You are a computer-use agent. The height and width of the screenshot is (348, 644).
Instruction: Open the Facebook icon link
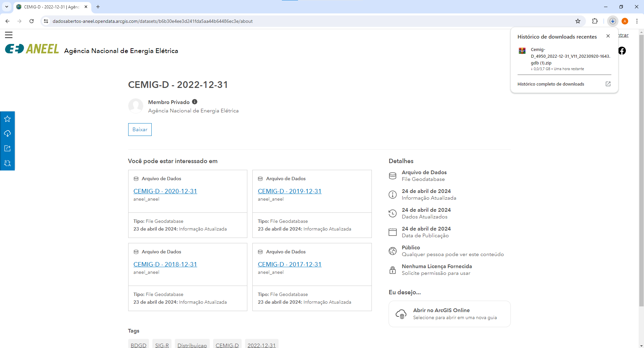point(622,51)
